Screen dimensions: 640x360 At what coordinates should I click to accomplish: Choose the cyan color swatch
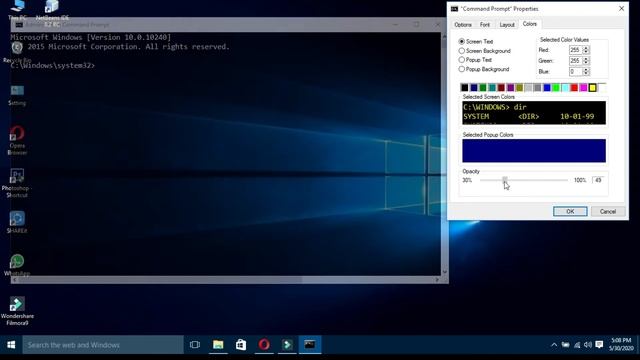click(565, 87)
